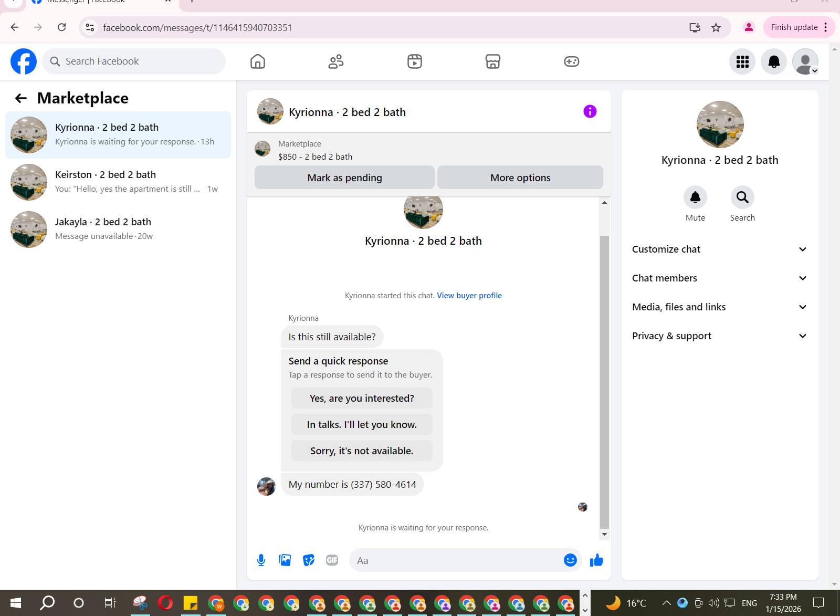Screen dimensions: 840x616
Task: Click message 'My number is (337) 580-4614'
Action: [352, 484]
